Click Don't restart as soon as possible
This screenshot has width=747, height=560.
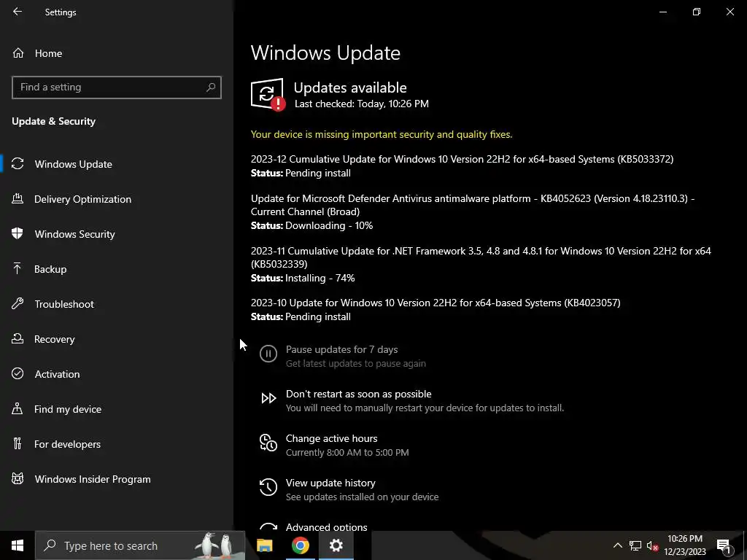[x=359, y=394]
